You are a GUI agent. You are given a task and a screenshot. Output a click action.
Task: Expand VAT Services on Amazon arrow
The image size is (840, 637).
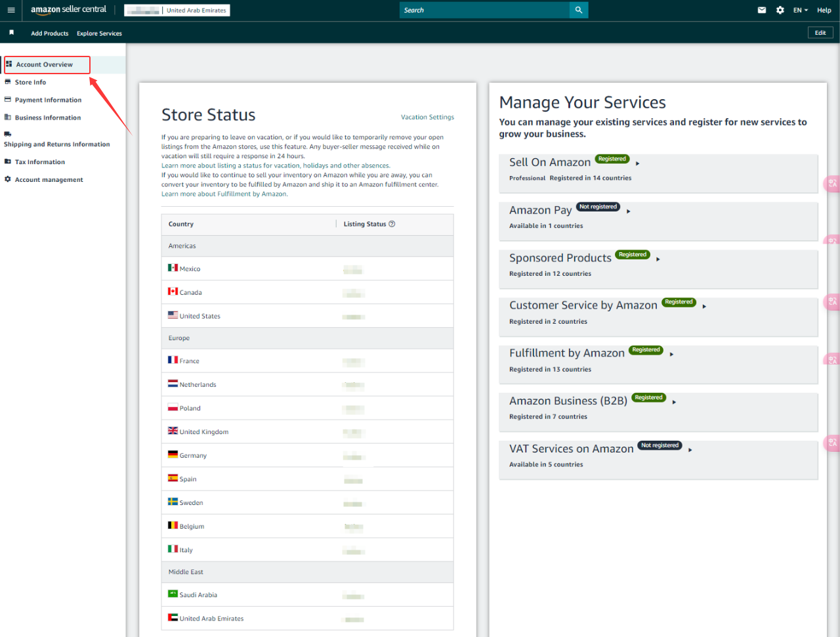pos(690,450)
